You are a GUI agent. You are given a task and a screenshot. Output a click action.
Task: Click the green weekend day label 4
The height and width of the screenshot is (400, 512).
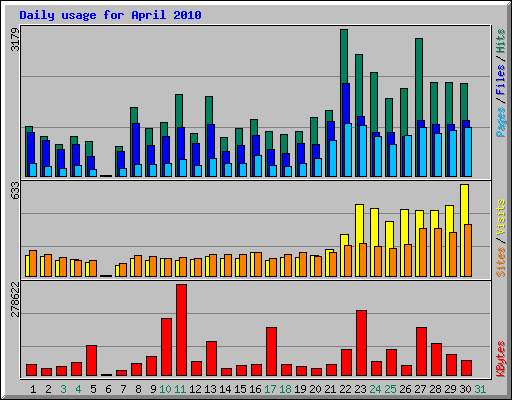tap(78, 389)
